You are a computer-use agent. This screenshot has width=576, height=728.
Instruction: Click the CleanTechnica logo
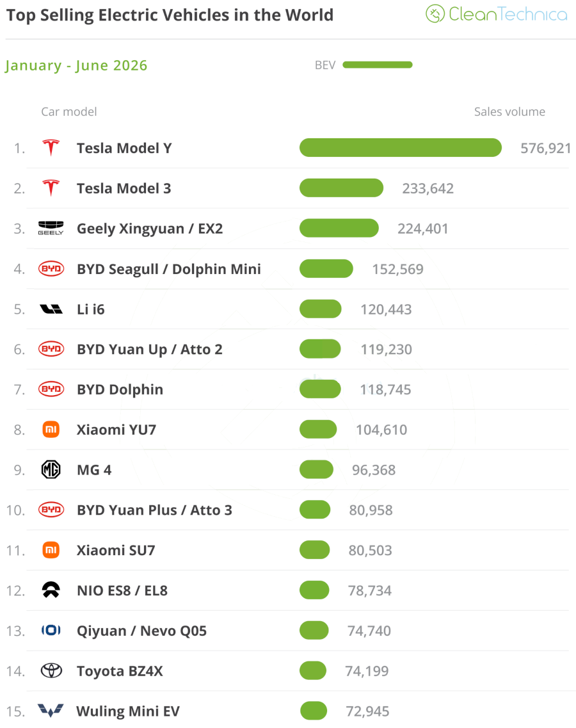coord(497,14)
